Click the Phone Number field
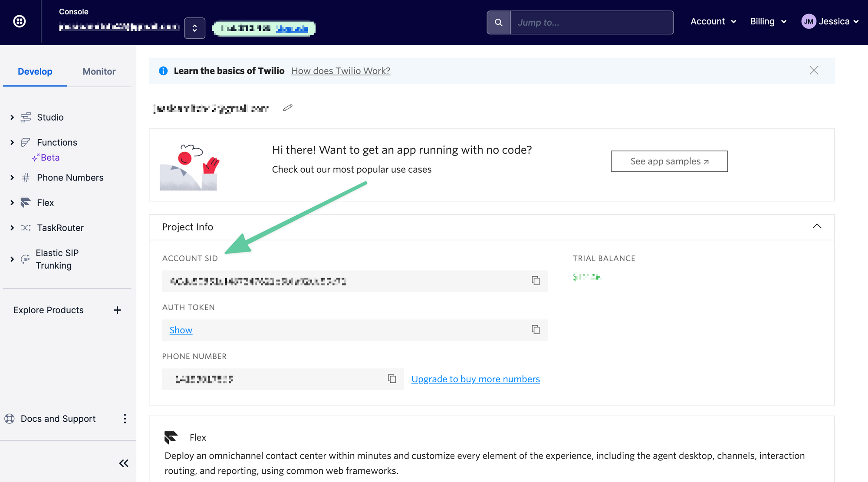This screenshot has width=868, height=482. click(283, 379)
